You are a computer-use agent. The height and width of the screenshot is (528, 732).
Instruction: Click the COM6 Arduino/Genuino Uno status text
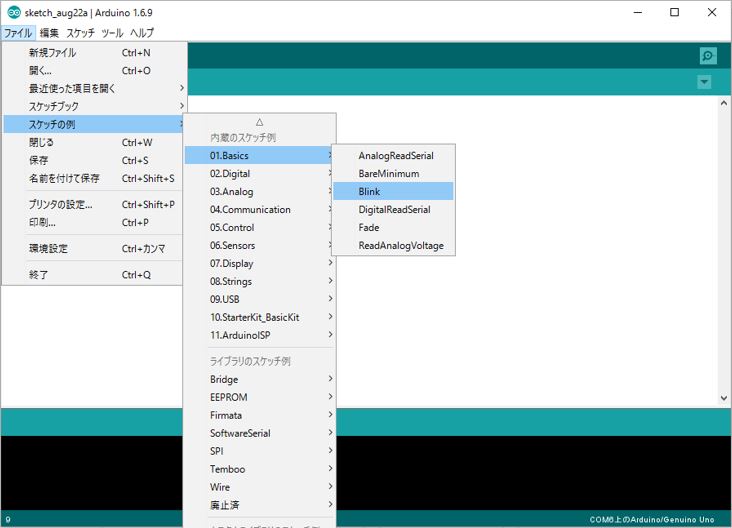652,520
